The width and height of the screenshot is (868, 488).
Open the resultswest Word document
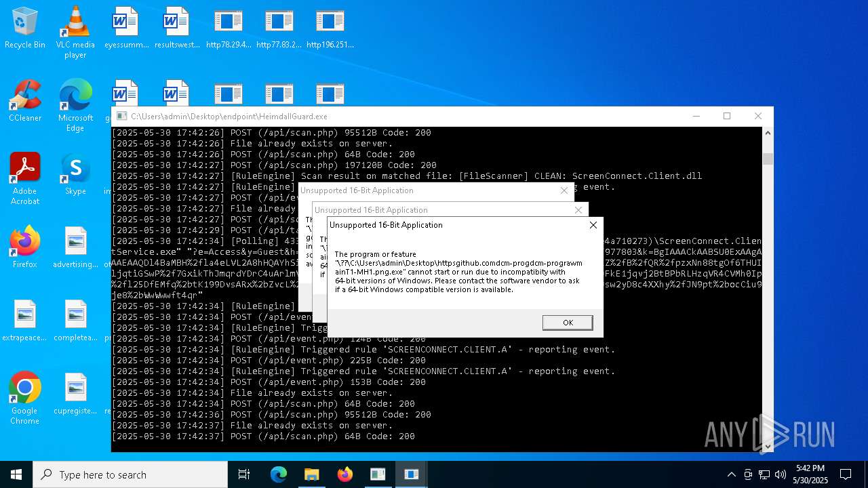pyautogui.click(x=177, y=28)
